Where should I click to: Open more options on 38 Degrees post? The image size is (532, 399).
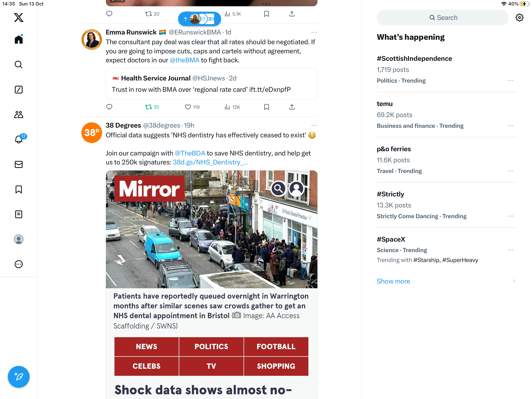pos(314,125)
